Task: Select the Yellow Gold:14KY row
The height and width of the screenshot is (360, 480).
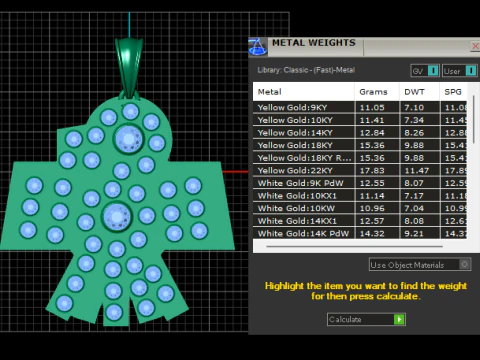Action: pyautogui.click(x=360, y=133)
